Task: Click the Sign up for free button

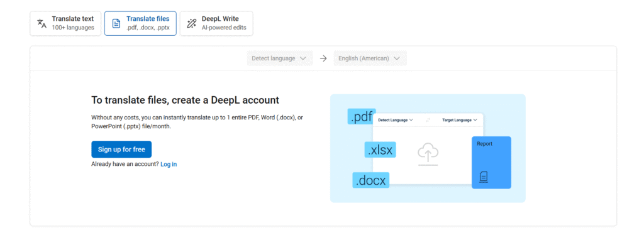Action: (121, 150)
